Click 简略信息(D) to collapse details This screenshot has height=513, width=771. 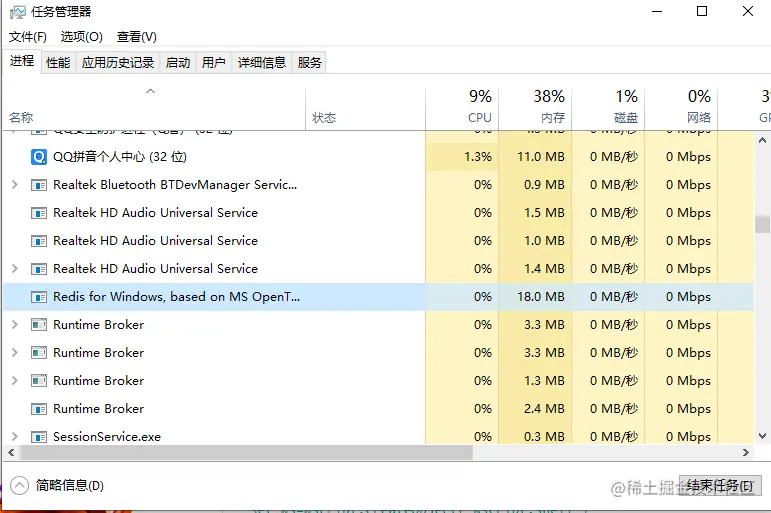[70, 486]
